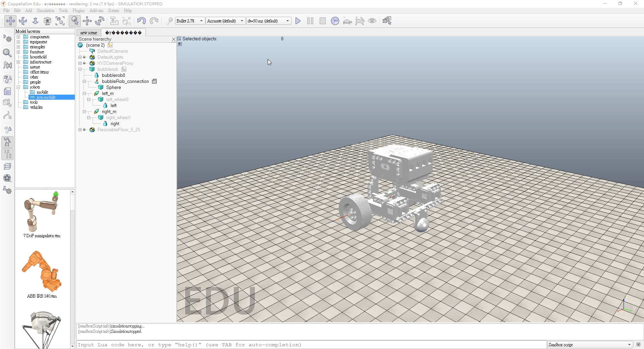Click the fit-to-view tool
The height and width of the screenshot is (349, 644).
click(x=60, y=21)
